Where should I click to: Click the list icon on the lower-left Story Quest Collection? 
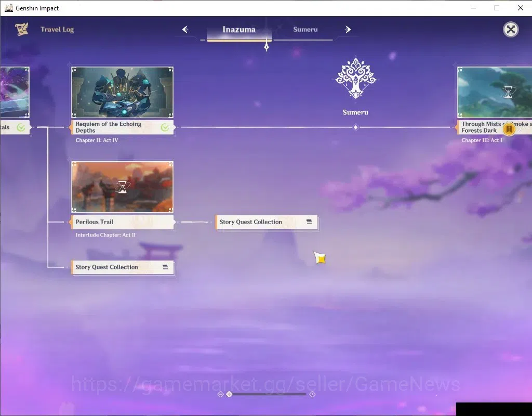tap(165, 267)
